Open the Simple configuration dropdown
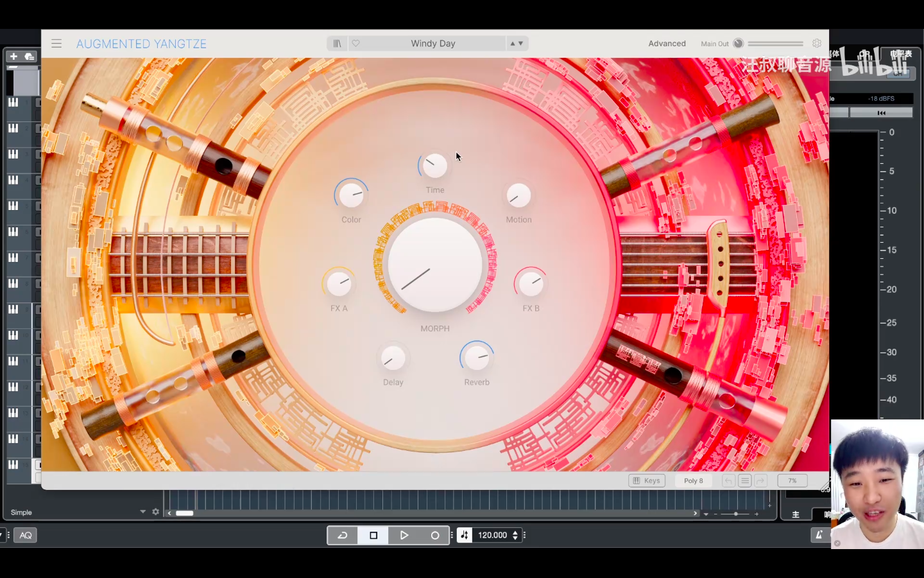Viewport: 924px width, 578px height. tap(142, 512)
